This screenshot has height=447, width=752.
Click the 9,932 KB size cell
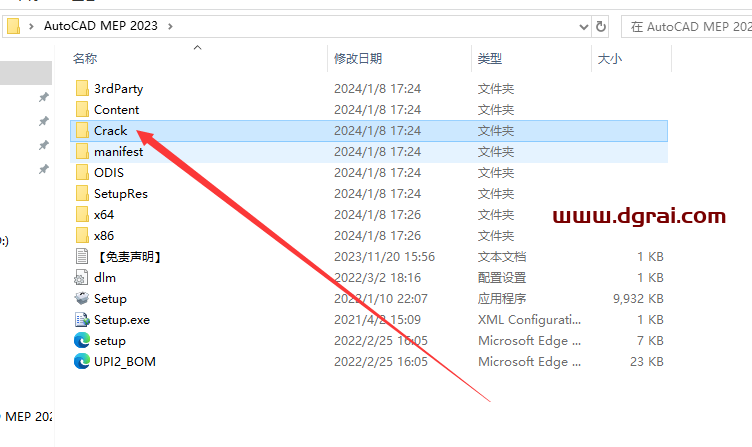[x=638, y=299]
